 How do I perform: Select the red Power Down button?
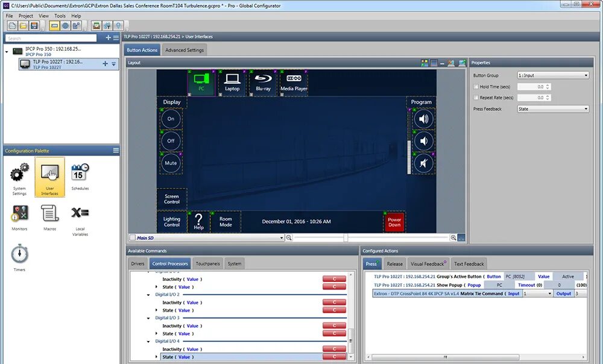click(394, 222)
